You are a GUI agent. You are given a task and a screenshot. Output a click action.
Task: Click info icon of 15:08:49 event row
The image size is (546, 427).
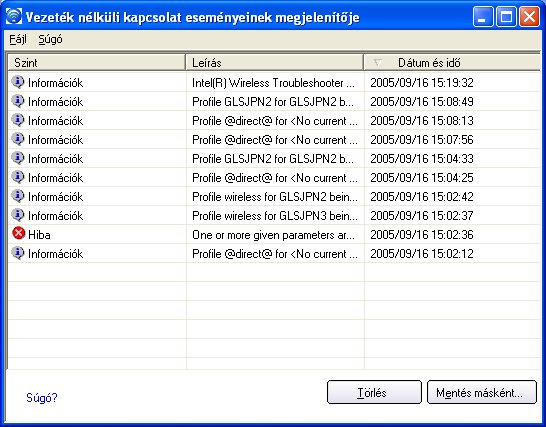click(18, 101)
